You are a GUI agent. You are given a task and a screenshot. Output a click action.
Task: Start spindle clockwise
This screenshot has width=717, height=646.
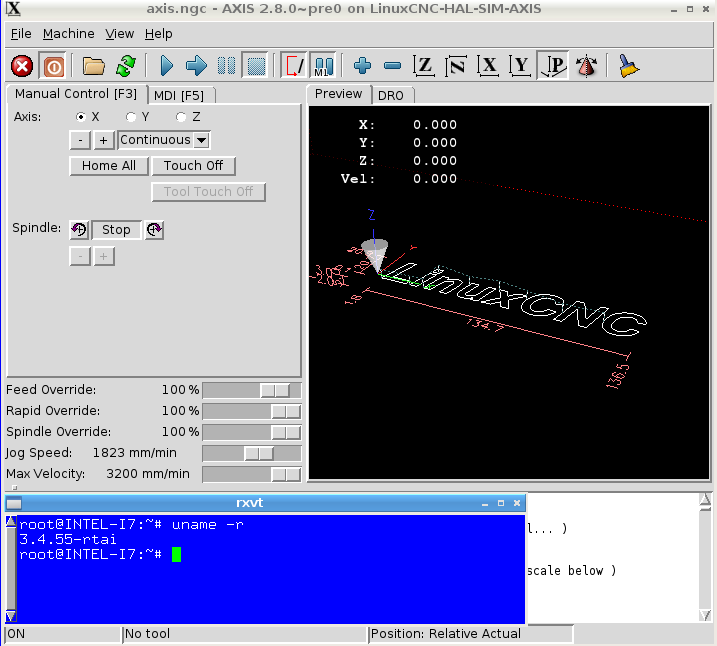tap(154, 230)
